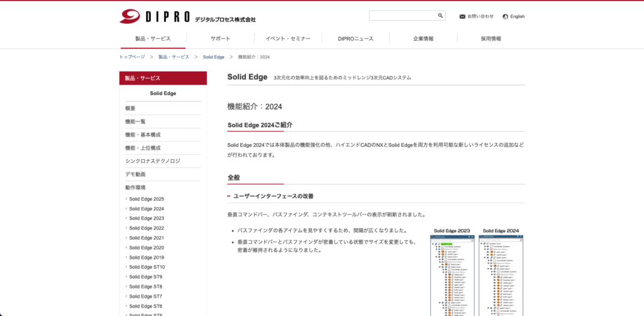Expand the Solid Edge 2023 sidebar item

pyautogui.click(x=147, y=218)
